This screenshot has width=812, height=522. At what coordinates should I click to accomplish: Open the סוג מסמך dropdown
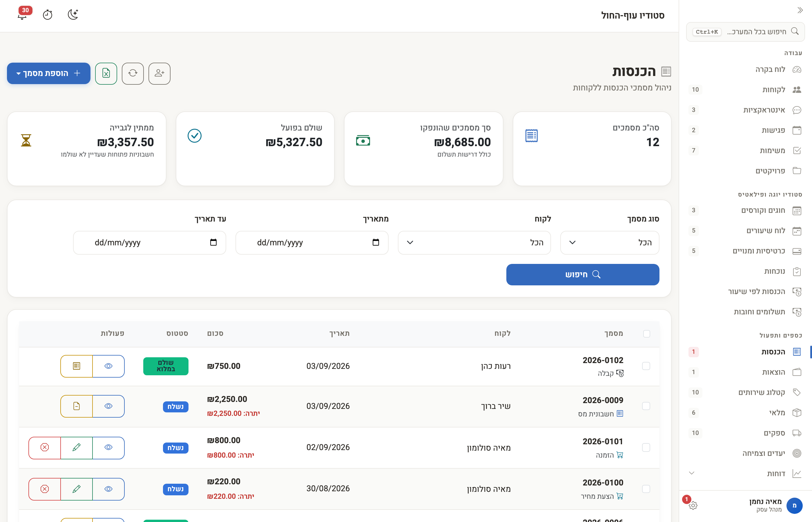(x=610, y=243)
